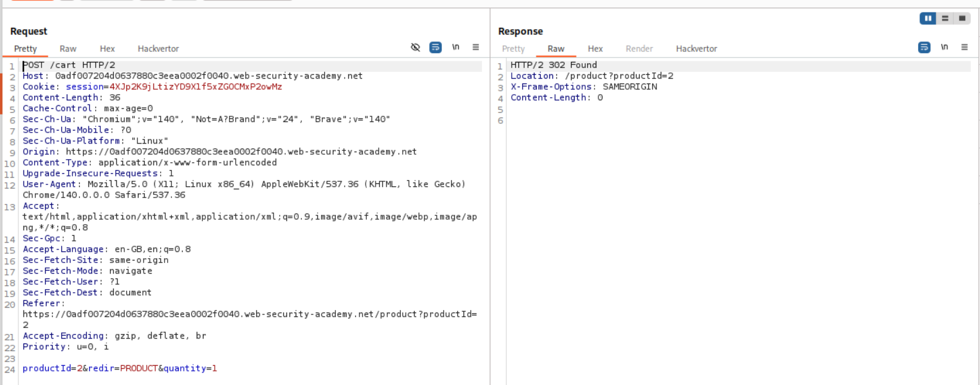Switch to the Request Raw tab
The image size is (980, 385).
68,49
